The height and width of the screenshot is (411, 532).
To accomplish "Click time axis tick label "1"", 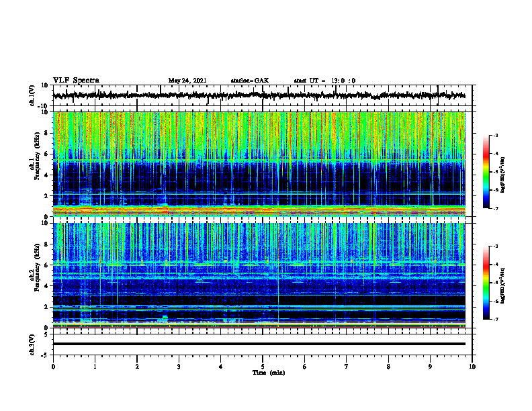I will (x=95, y=367).
